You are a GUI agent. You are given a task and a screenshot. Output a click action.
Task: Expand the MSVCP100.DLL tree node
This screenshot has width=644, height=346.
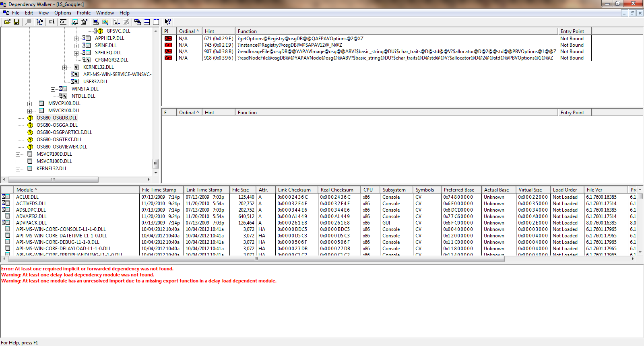29,104
